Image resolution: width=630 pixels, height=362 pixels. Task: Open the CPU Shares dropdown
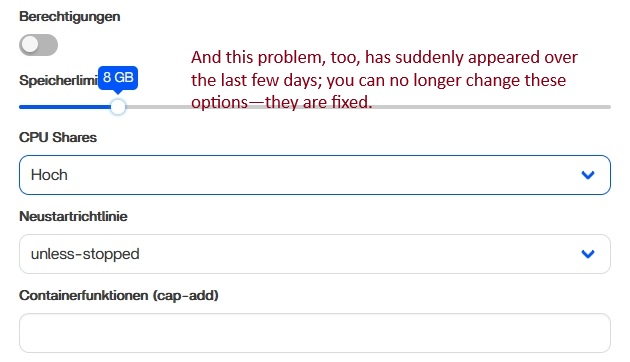point(315,175)
